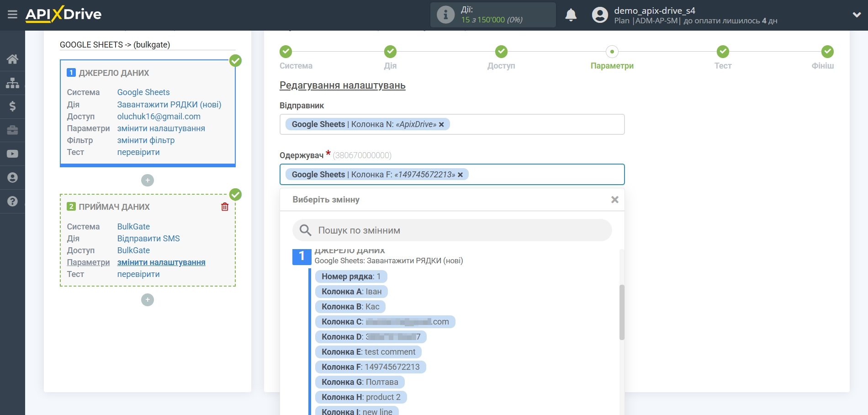
Task: Open billing dollar sign icon
Action: point(12,106)
